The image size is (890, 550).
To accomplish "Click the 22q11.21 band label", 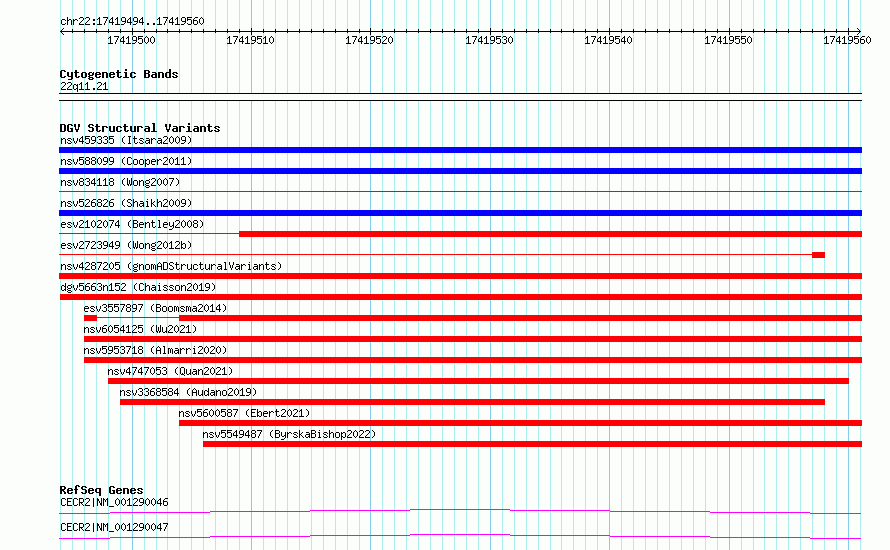I will point(84,86).
